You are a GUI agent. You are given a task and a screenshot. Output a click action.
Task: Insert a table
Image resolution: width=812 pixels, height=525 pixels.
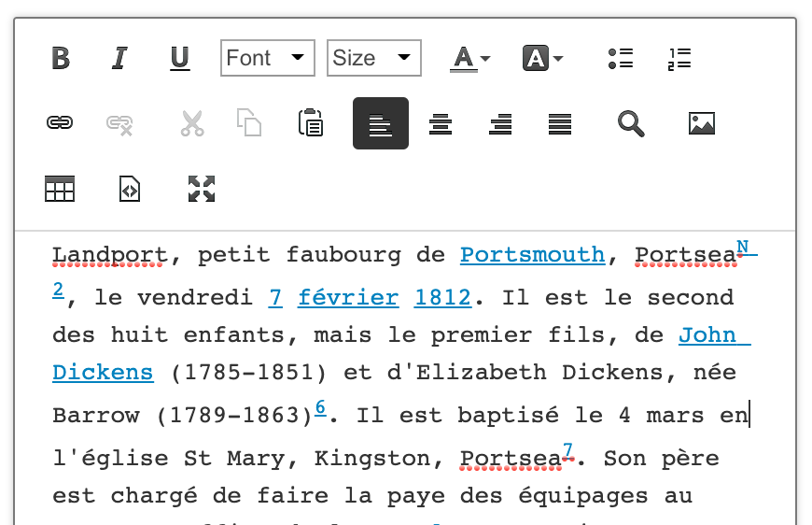tap(60, 189)
